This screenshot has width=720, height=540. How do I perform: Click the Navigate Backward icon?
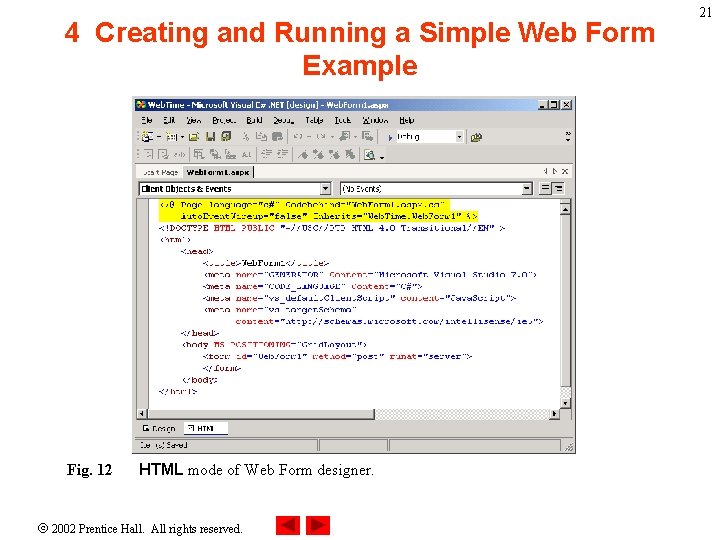pos(344,136)
